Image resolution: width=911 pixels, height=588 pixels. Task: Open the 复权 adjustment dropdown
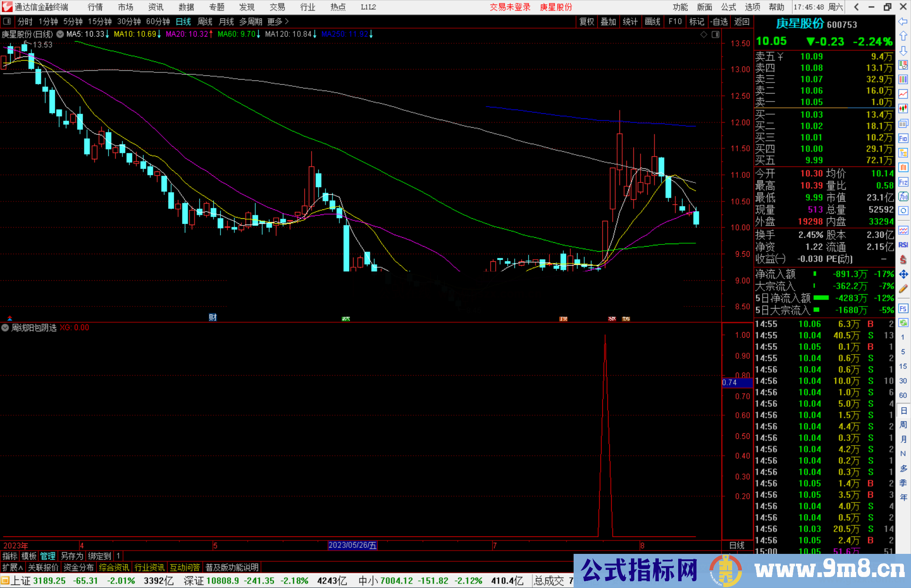(x=587, y=21)
